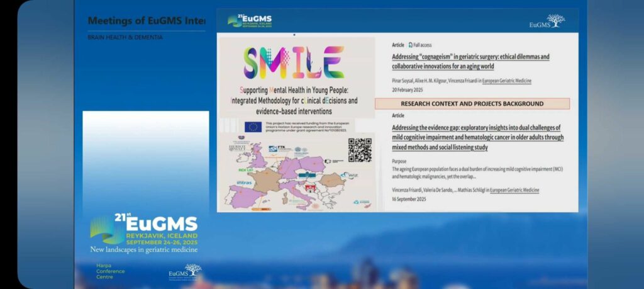Click the Harpa Conference Centre label
644x289 pixels.
click(x=110, y=271)
